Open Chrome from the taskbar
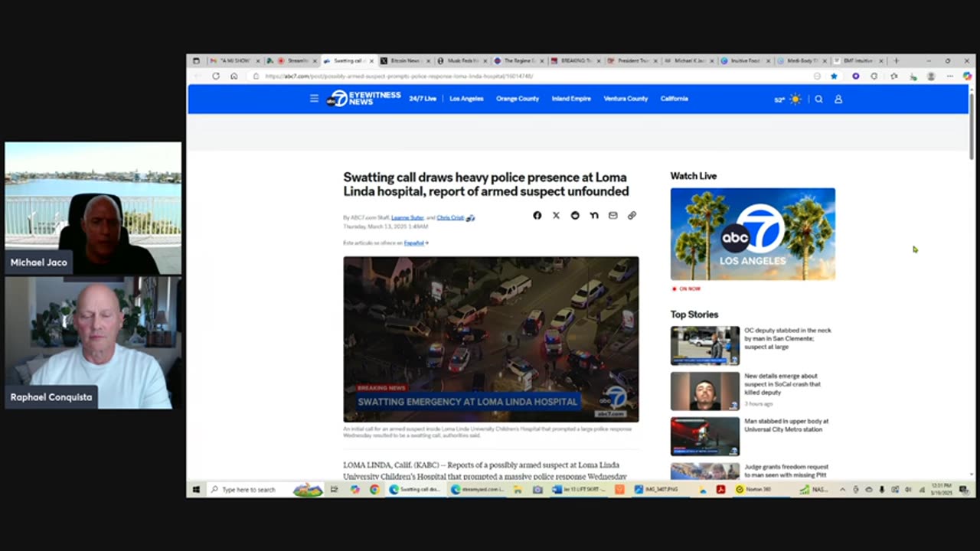Viewport: 980px width, 551px height. (374, 490)
